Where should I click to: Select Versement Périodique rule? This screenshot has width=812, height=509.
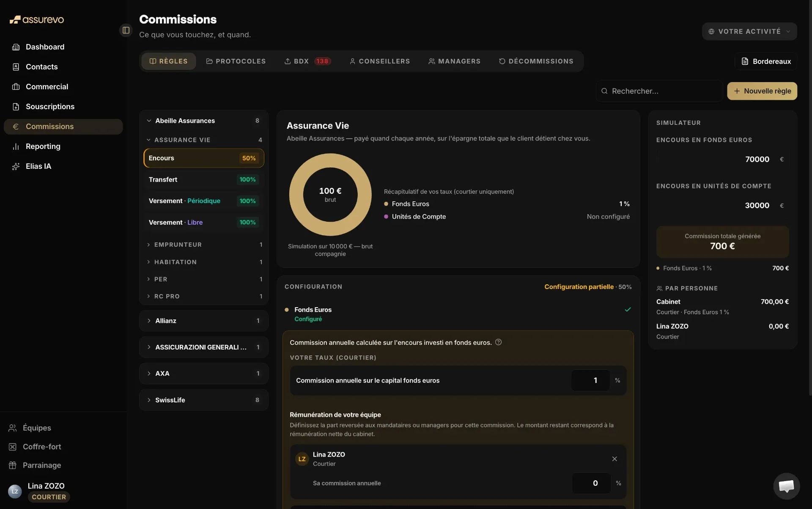204,201
